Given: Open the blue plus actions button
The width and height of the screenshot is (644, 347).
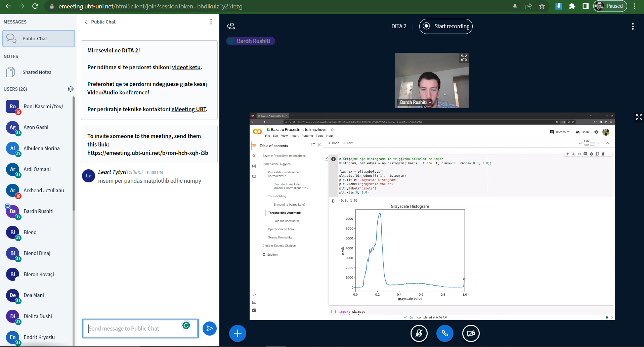Looking at the screenshot, I should coord(238,333).
